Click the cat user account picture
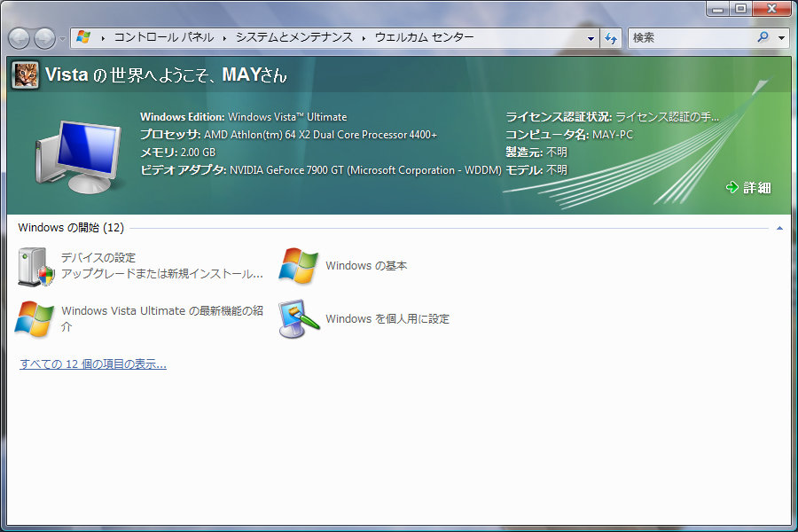798x532 pixels. 24,75
